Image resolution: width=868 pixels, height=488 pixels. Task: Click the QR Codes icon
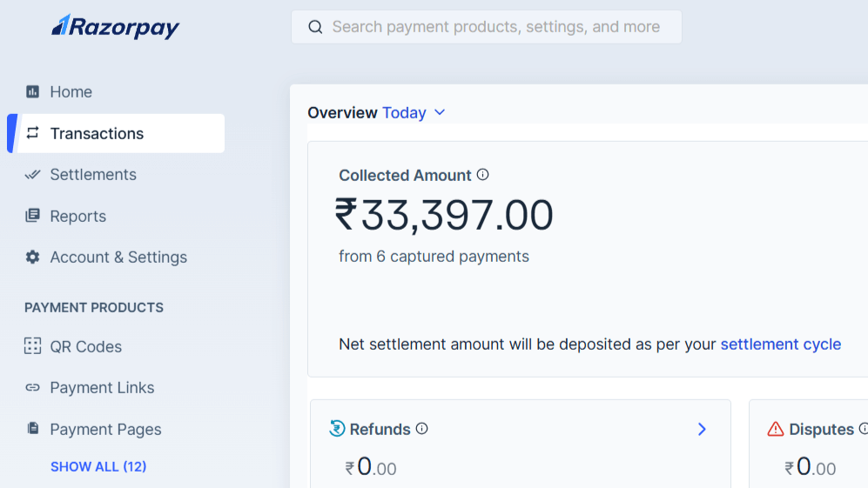point(33,346)
